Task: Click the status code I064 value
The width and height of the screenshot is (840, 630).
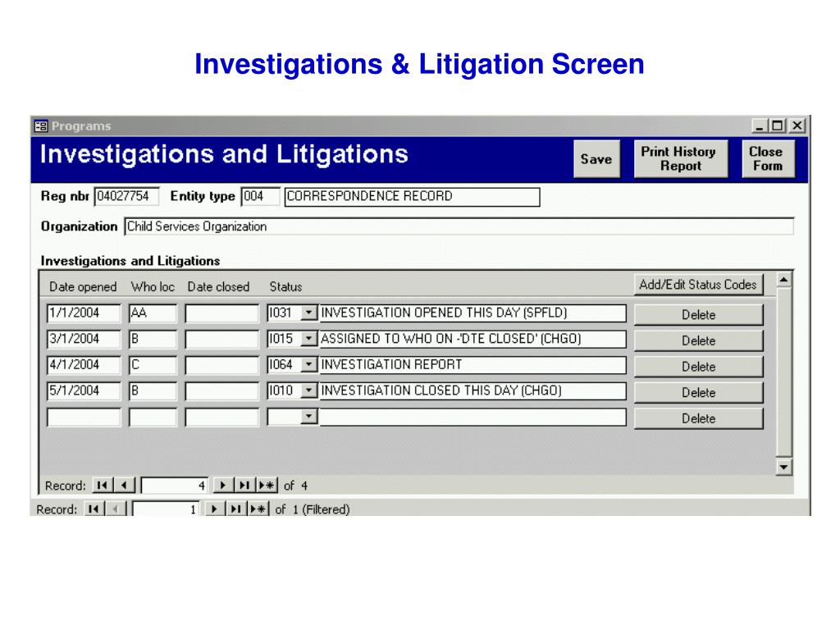Action: pos(281,365)
